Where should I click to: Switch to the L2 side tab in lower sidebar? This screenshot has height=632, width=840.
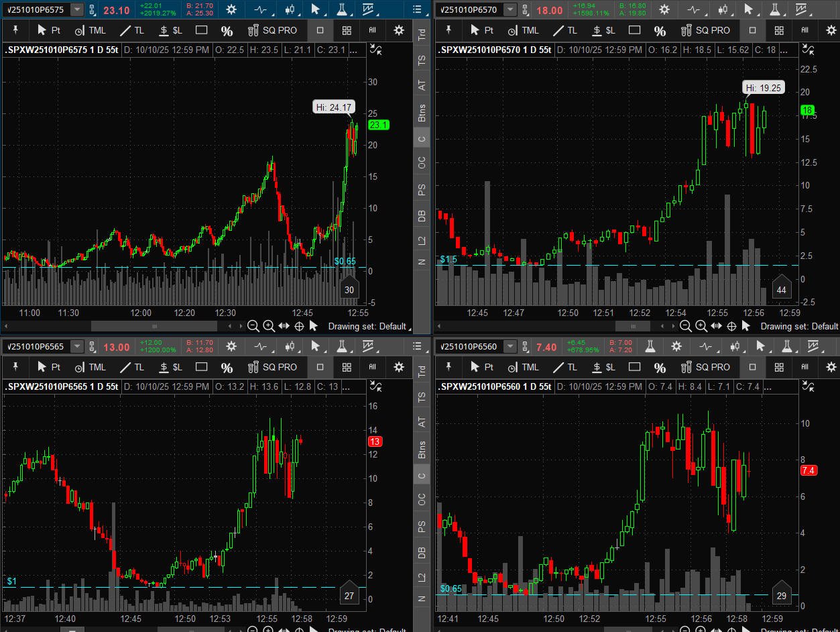coord(422,577)
